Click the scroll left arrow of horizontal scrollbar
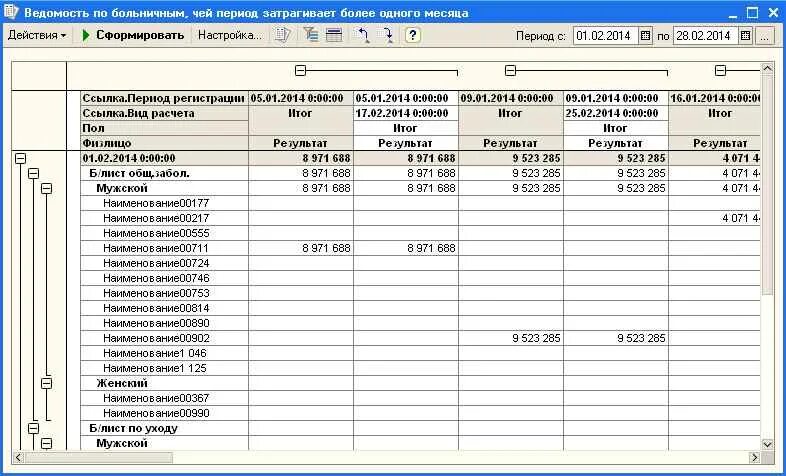Viewport: 786px width, 476px height. click(18, 457)
